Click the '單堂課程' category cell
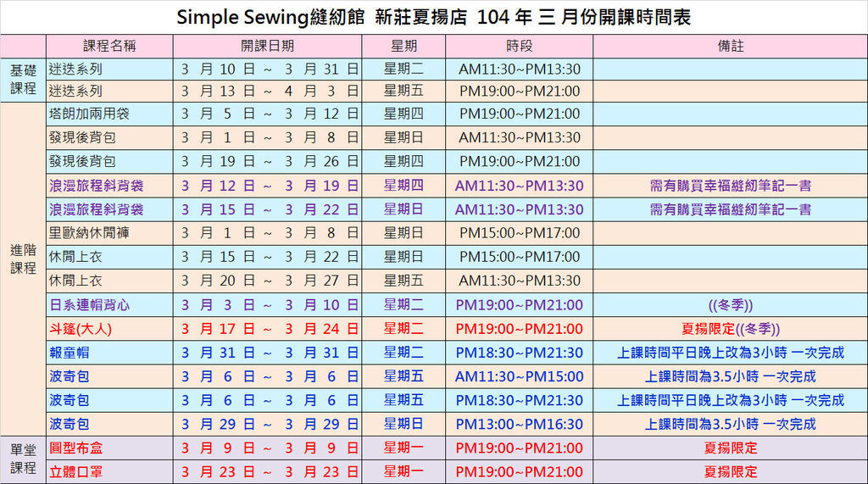The image size is (868, 484). [23, 459]
